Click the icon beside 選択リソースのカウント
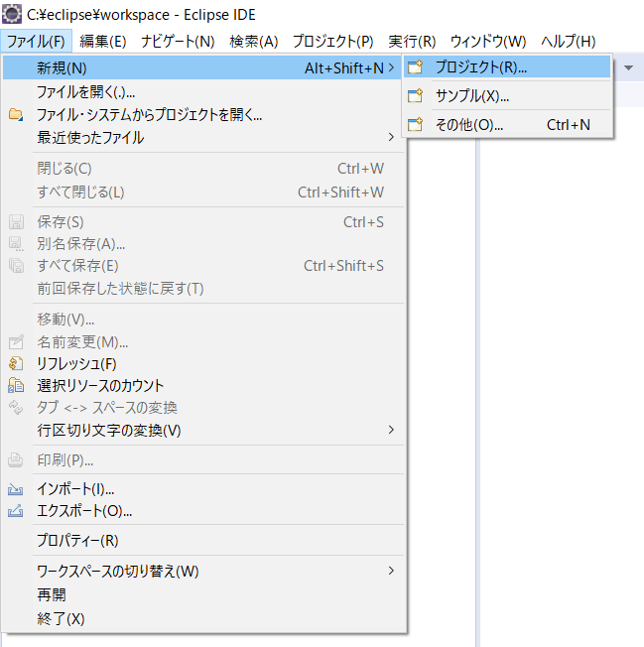The height and width of the screenshot is (647, 644). click(16, 385)
